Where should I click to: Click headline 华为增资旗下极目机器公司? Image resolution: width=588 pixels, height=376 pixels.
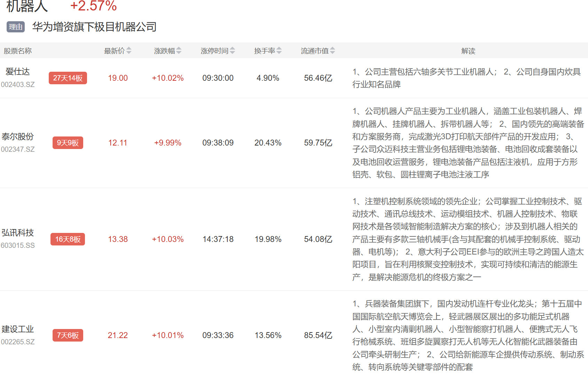tap(94, 27)
